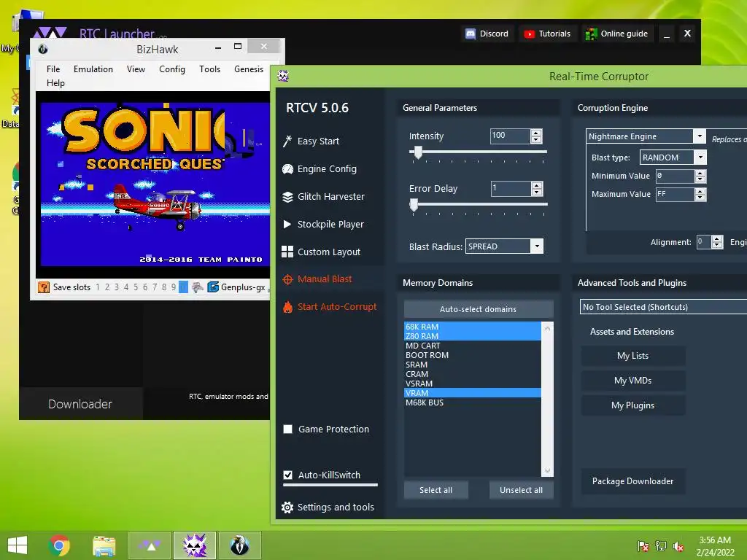
Task: Click Action Center flag tray icon
Action: (x=643, y=546)
